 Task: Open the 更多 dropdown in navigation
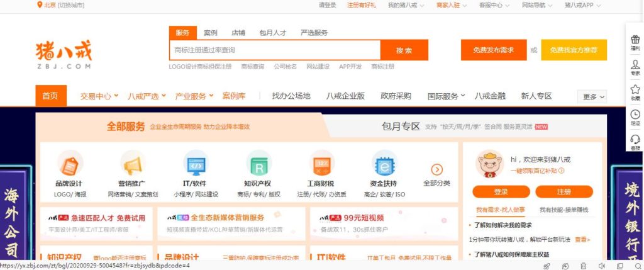pos(592,97)
